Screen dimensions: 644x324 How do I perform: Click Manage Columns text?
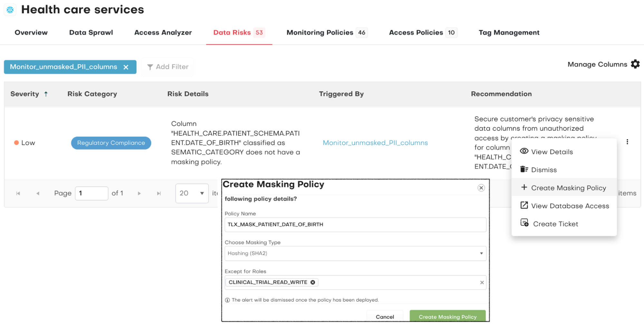tap(597, 64)
